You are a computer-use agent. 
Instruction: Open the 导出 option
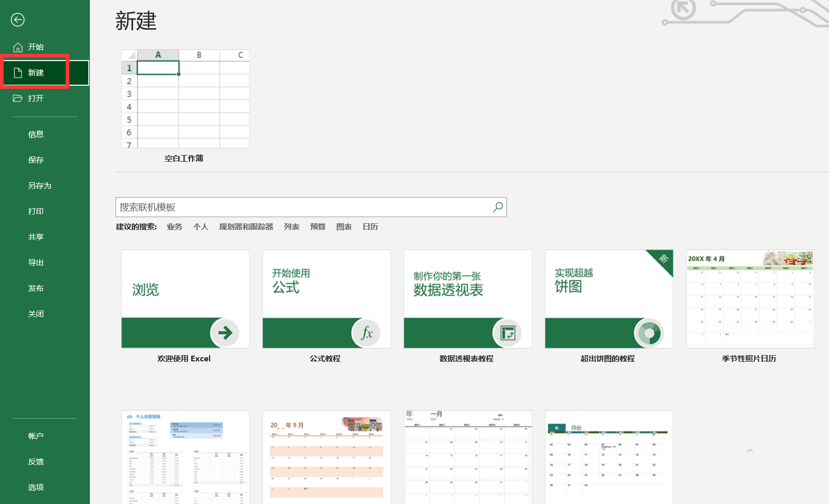(x=36, y=262)
